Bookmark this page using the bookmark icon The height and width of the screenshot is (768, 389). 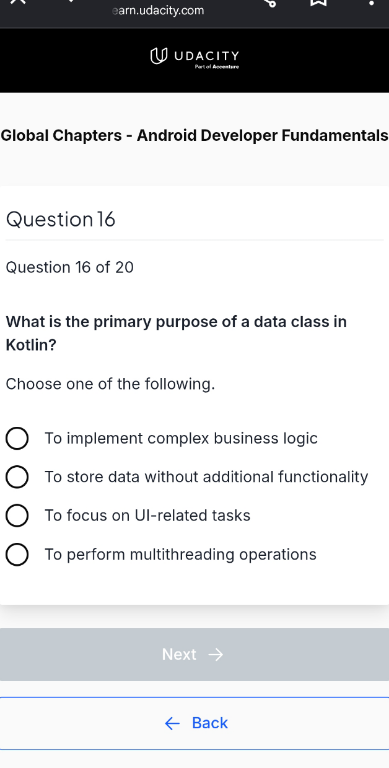click(318, 2)
